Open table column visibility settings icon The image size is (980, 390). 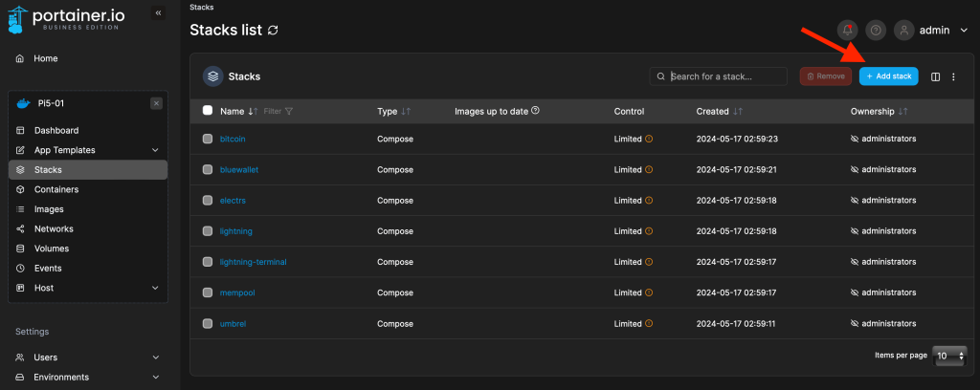pyautogui.click(x=936, y=76)
